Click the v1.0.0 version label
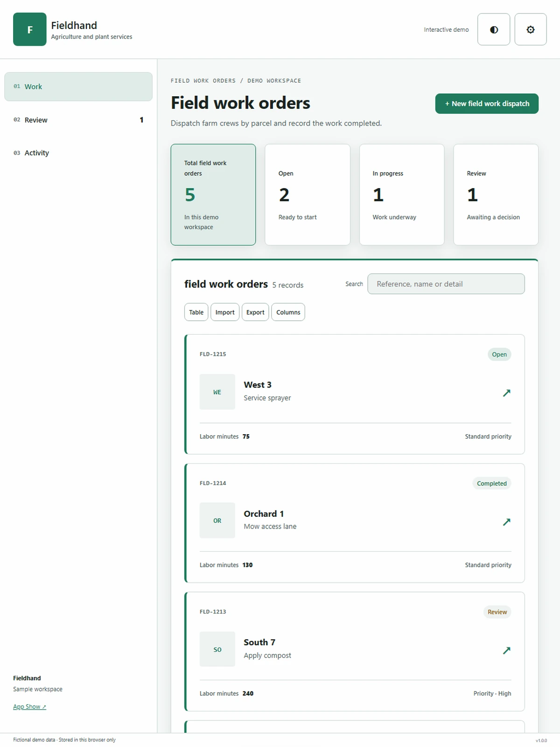Viewport: 560px width, 747px height. click(x=541, y=740)
